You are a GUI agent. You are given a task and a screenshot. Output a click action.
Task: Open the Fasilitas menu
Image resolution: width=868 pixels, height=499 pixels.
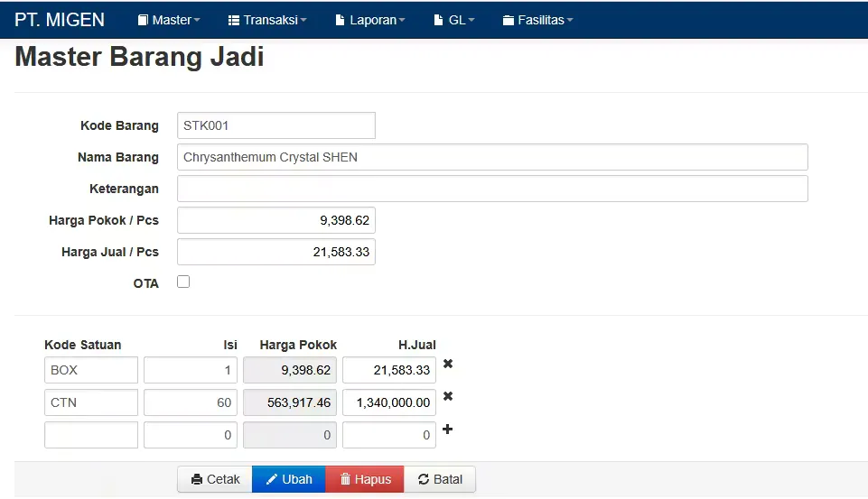click(x=538, y=20)
